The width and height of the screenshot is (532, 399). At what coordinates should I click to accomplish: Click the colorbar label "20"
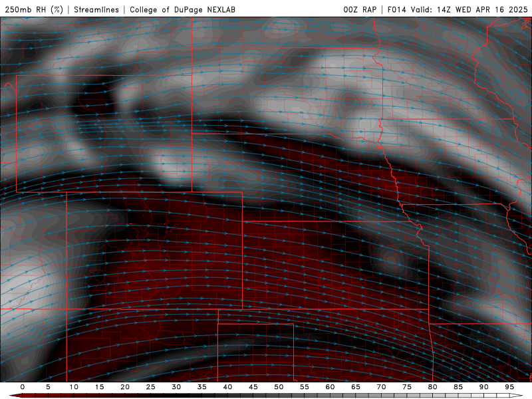pos(125,387)
